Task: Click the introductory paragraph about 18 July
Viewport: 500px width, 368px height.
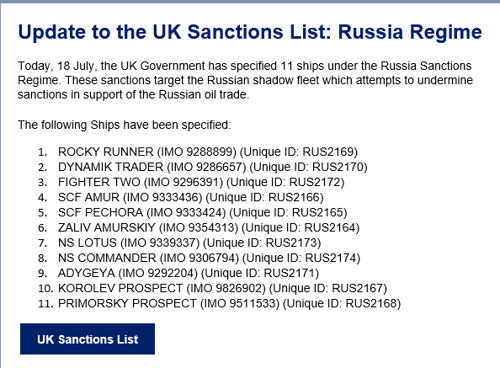Action: pos(245,80)
